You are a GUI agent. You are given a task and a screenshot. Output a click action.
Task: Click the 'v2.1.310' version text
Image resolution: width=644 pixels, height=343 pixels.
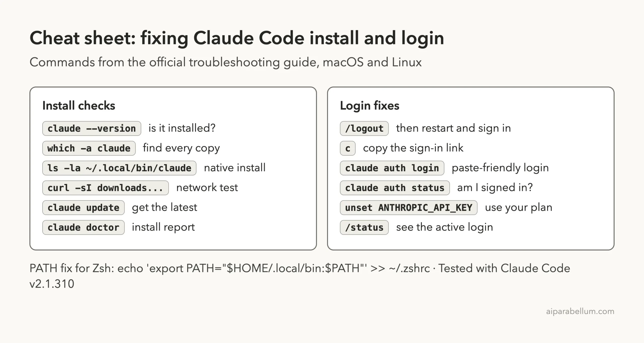(x=52, y=284)
